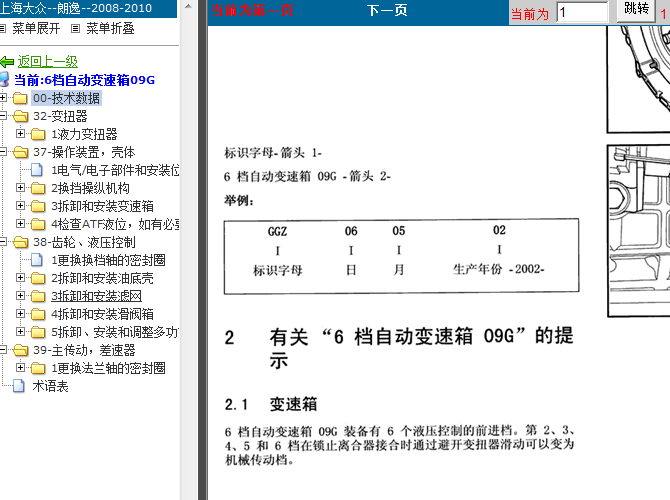
Task: Expand the 2拆卸和安装油底壳 node
Action: click(x=20, y=278)
